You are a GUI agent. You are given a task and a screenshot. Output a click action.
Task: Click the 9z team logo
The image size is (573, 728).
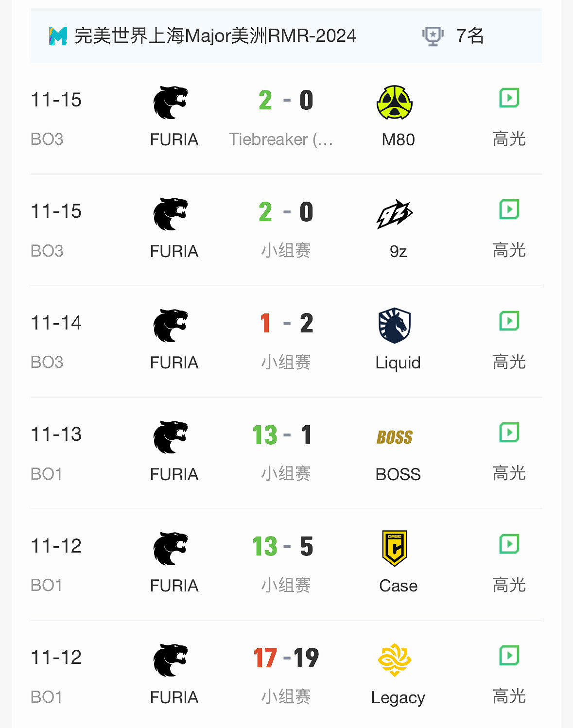point(395,214)
